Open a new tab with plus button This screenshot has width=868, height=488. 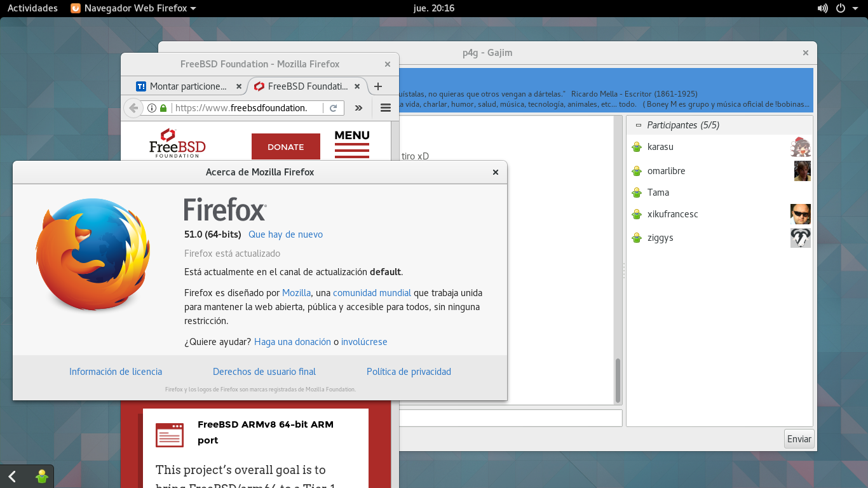click(x=377, y=86)
